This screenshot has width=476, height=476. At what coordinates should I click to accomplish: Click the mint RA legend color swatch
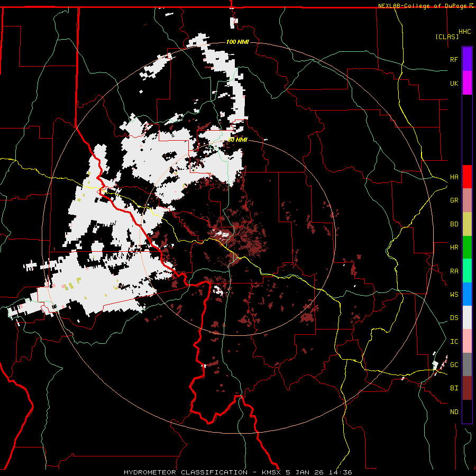[467, 271]
